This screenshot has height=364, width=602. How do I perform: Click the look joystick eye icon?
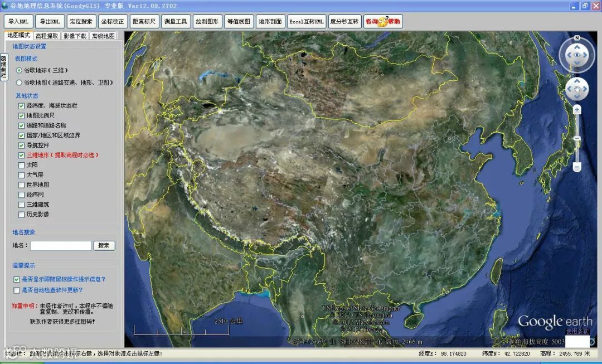(x=577, y=55)
